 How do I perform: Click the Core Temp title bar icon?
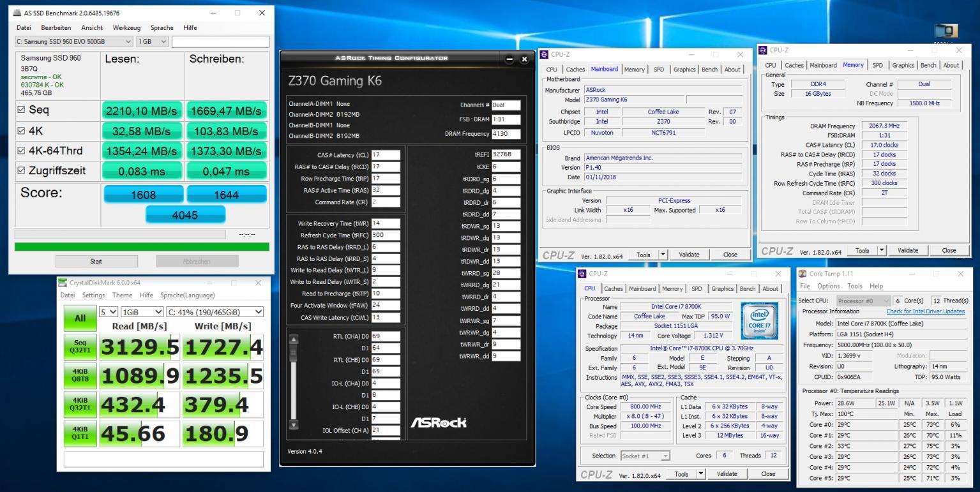(x=803, y=274)
